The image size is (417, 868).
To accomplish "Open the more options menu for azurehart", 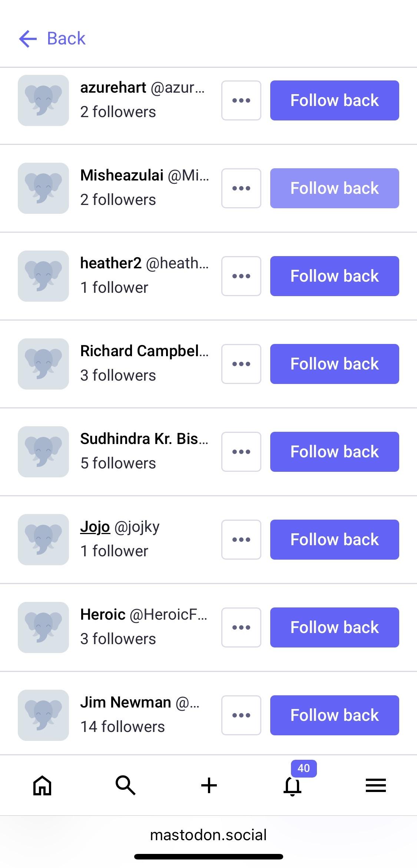I will (x=241, y=100).
